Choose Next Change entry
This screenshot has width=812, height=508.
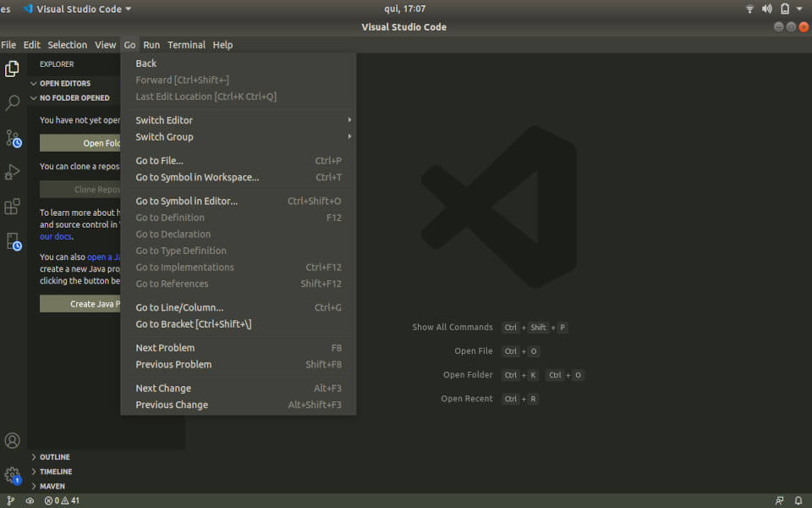pyautogui.click(x=239, y=389)
